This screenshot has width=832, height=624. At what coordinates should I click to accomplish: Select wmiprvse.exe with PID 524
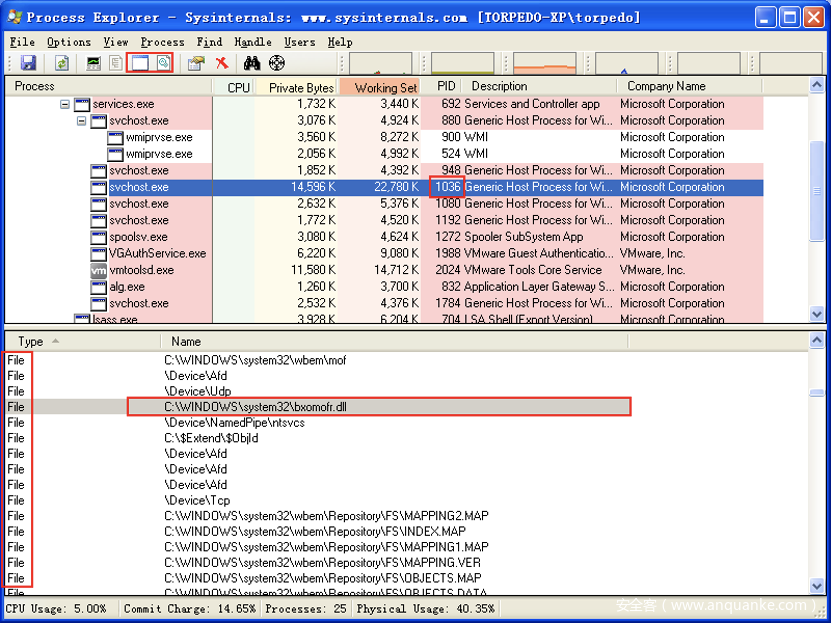click(x=384, y=154)
